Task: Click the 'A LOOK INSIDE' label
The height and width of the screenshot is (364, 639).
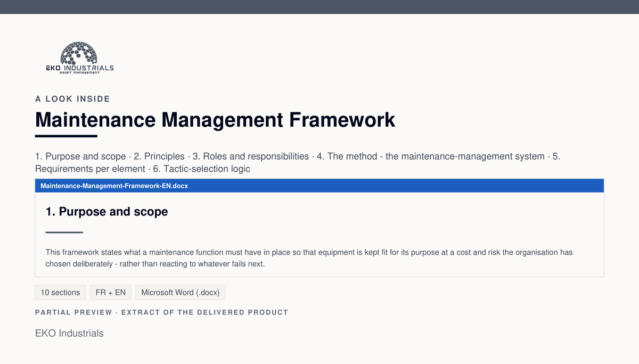Action: tap(72, 99)
